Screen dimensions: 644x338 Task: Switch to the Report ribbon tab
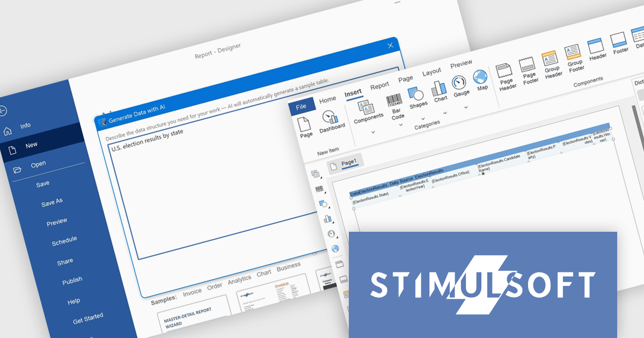pyautogui.click(x=379, y=85)
